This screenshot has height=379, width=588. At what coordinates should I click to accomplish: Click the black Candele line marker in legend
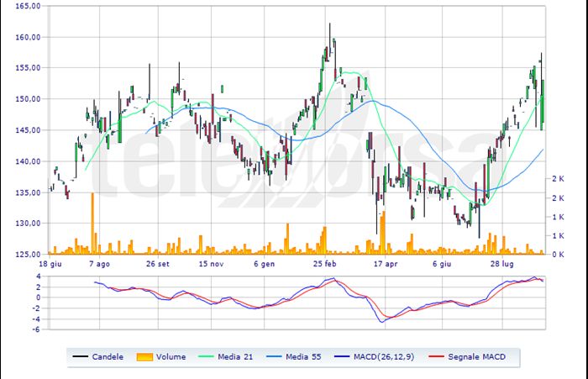[x=80, y=356]
